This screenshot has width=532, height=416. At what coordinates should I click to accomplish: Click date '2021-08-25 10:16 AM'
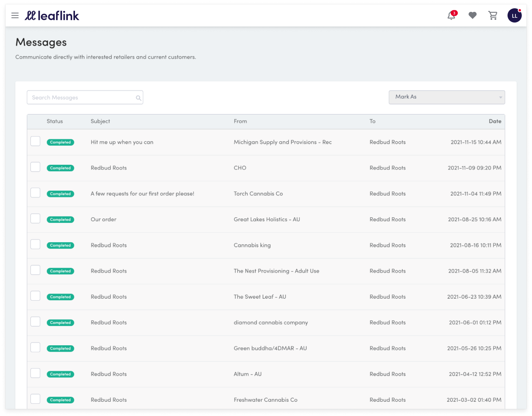(x=475, y=219)
